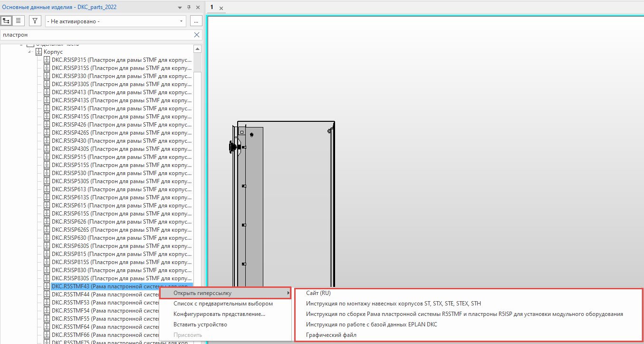Select part DKC.R5ISP413S in tree
The image size is (644, 344).
tap(122, 100)
